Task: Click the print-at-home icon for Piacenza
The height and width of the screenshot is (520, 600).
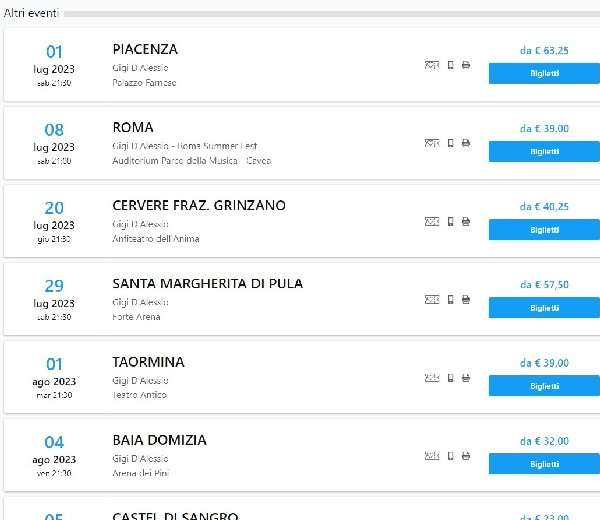Action: (466, 65)
